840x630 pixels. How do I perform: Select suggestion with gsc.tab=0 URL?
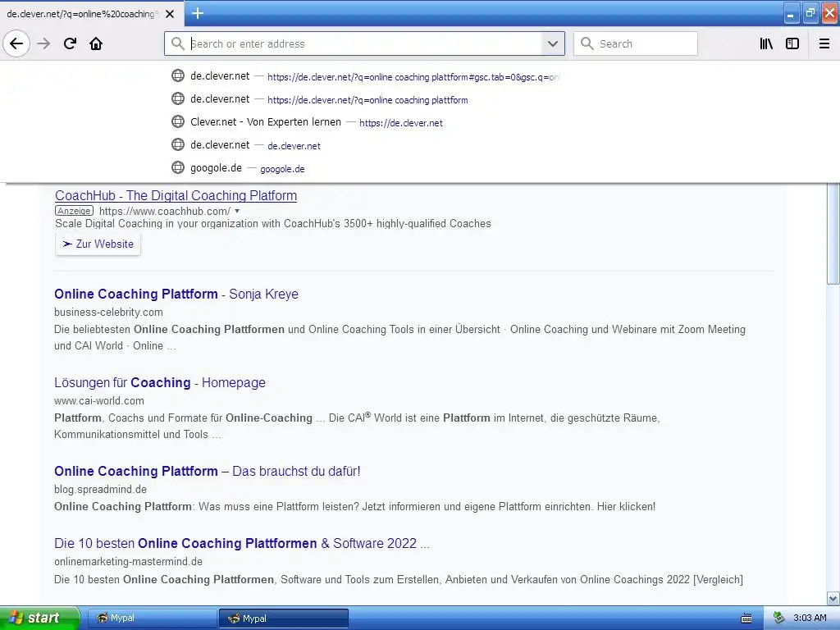click(x=365, y=76)
